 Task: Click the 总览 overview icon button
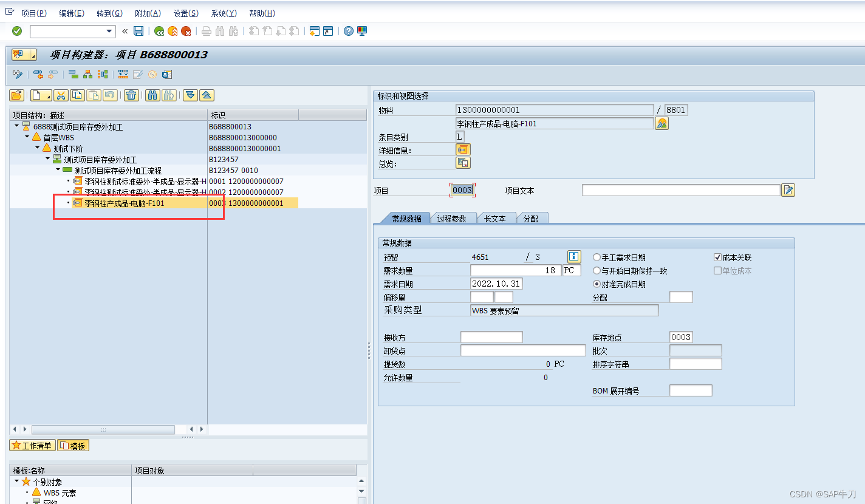tap(463, 163)
